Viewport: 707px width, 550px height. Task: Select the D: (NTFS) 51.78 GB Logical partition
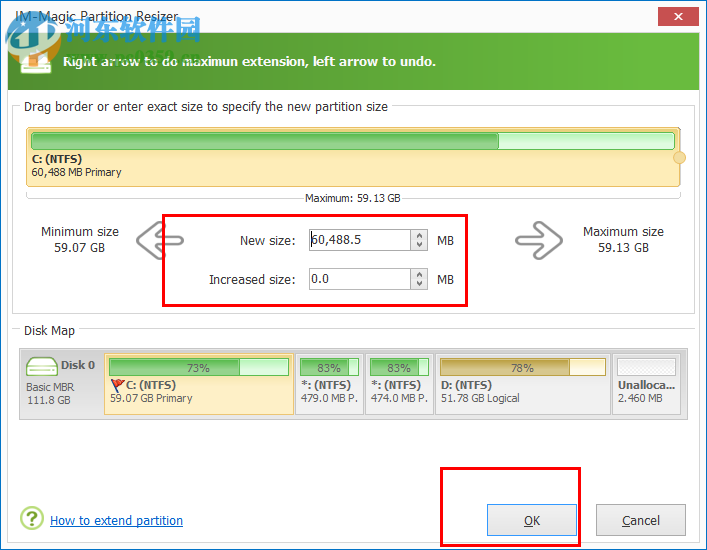(x=523, y=384)
